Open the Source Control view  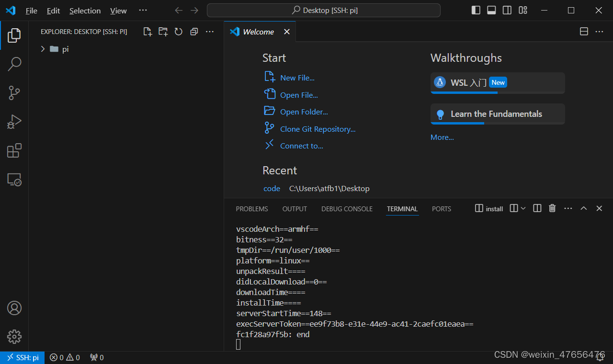click(14, 93)
